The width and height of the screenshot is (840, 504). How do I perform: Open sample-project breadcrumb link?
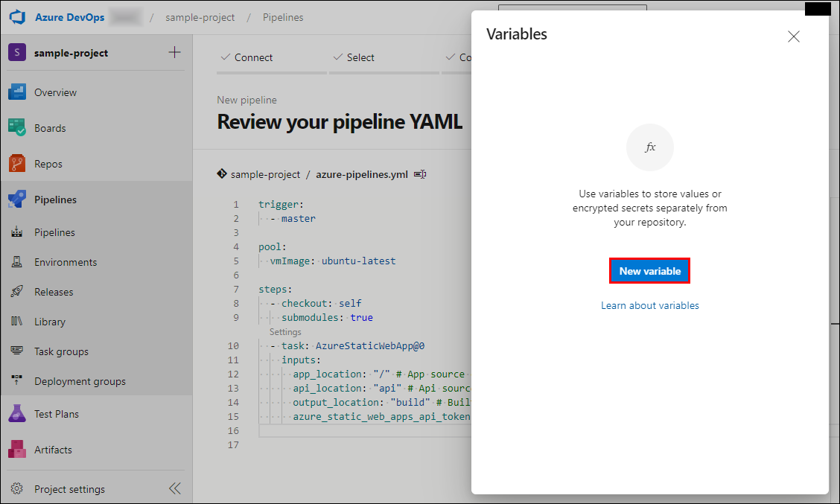pyautogui.click(x=200, y=17)
